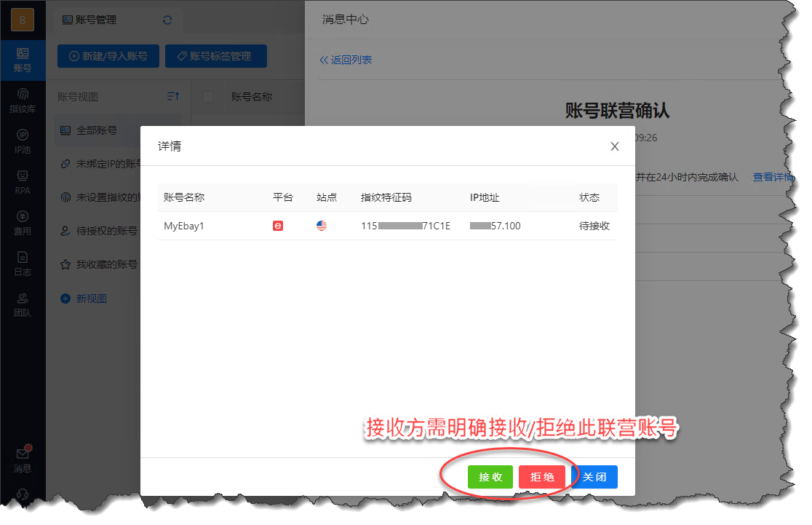Open the 指纹库 fingerprint library icon
This screenshot has height=525, width=812.
[23, 100]
